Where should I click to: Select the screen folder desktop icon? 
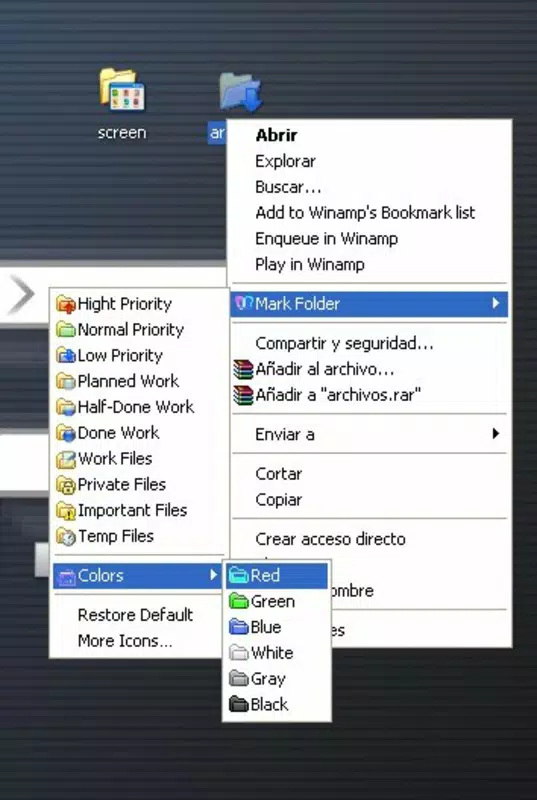[122, 89]
